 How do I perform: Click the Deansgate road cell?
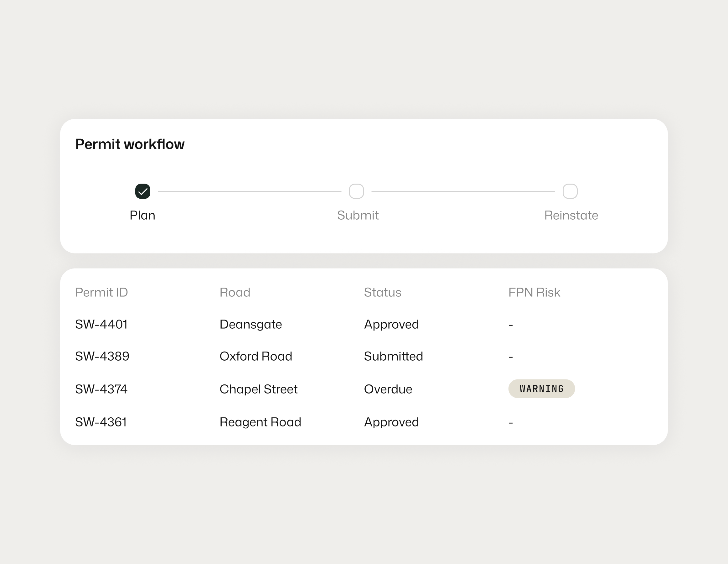251,325
